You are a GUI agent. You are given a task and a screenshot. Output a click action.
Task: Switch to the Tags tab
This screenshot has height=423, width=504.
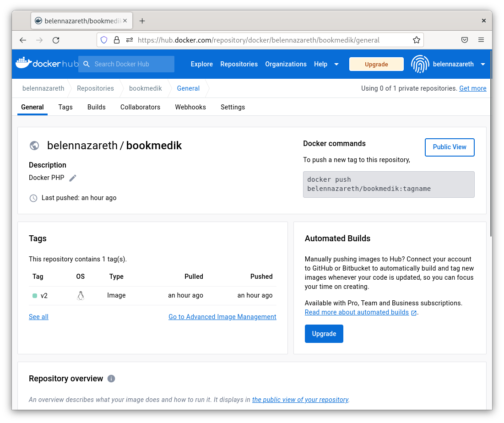tap(65, 107)
